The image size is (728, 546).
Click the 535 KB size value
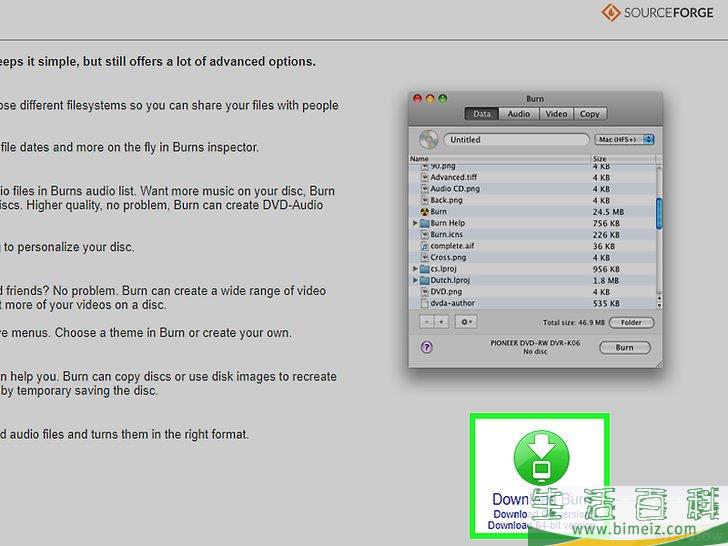pos(606,303)
